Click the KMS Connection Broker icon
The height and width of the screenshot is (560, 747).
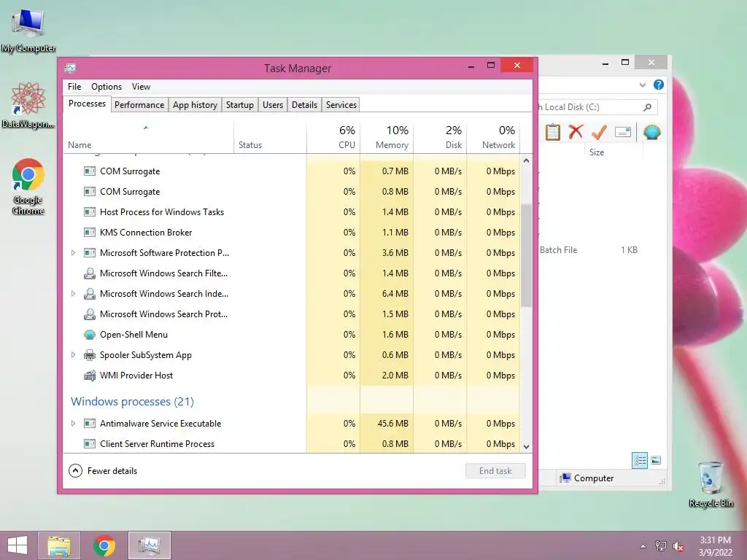tap(90, 233)
